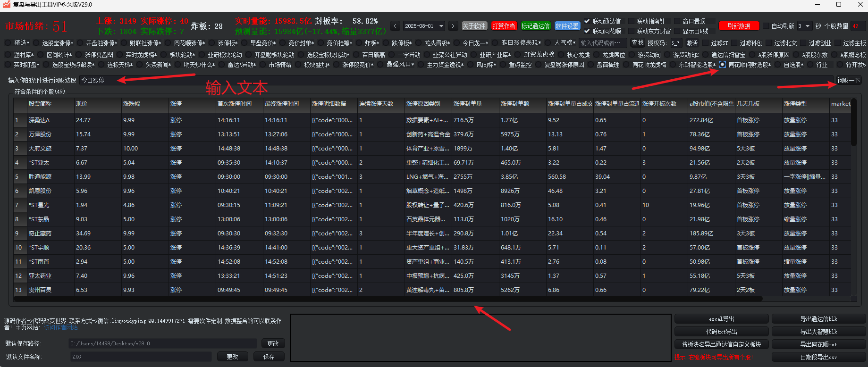Click the red 打赏作者 button
Image resolution: width=868 pixels, height=367 pixels.
[x=504, y=26]
